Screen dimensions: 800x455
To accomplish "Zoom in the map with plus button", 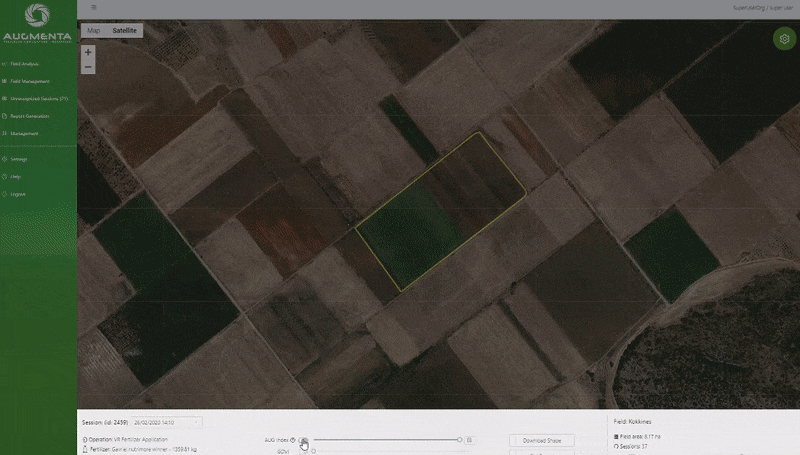I will click(88, 52).
